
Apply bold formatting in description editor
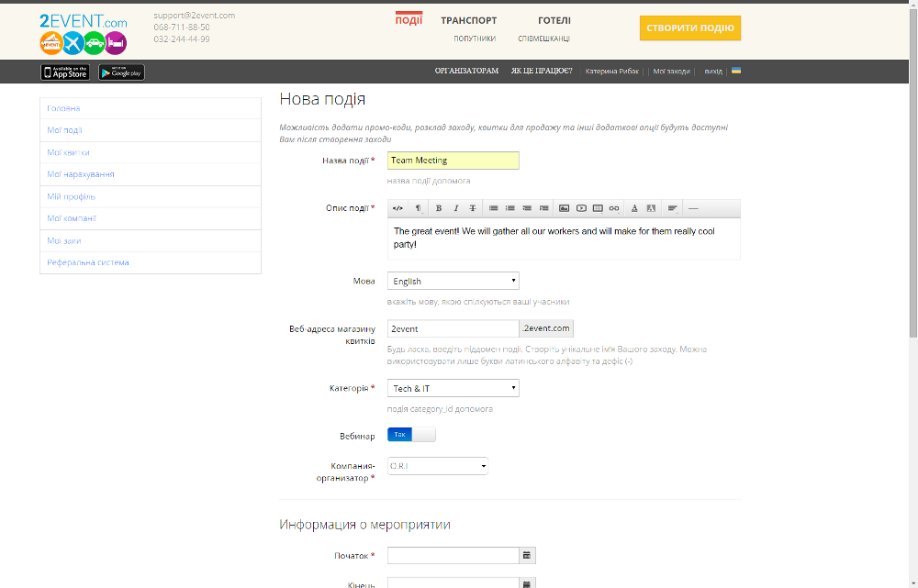pos(438,208)
